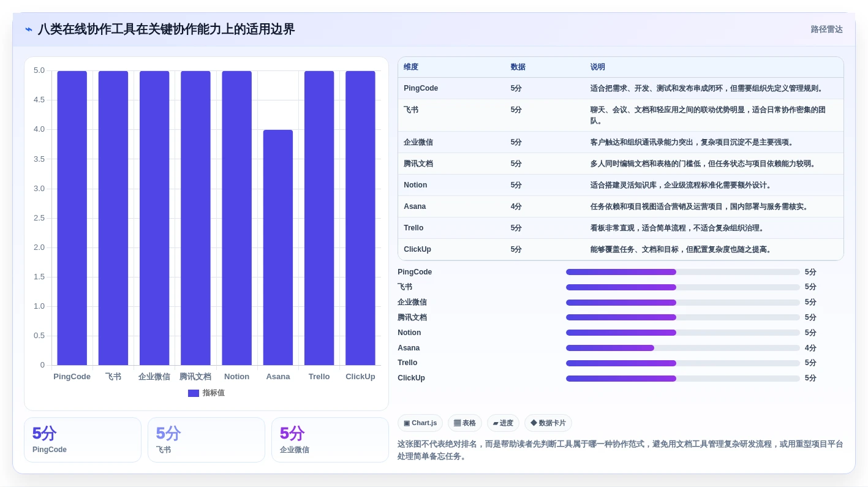Select the Chart.js chip
The height and width of the screenshot is (487, 868).
click(x=420, y=423)
